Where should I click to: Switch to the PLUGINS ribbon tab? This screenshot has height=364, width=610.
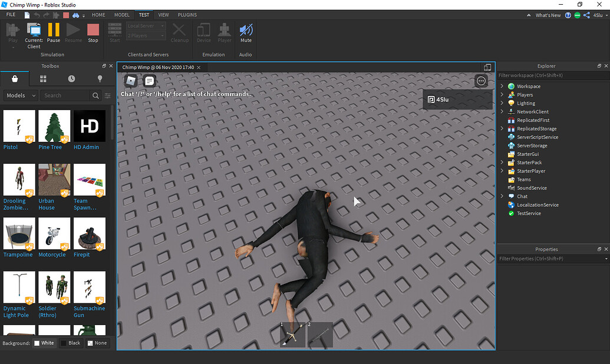point(187,15)
